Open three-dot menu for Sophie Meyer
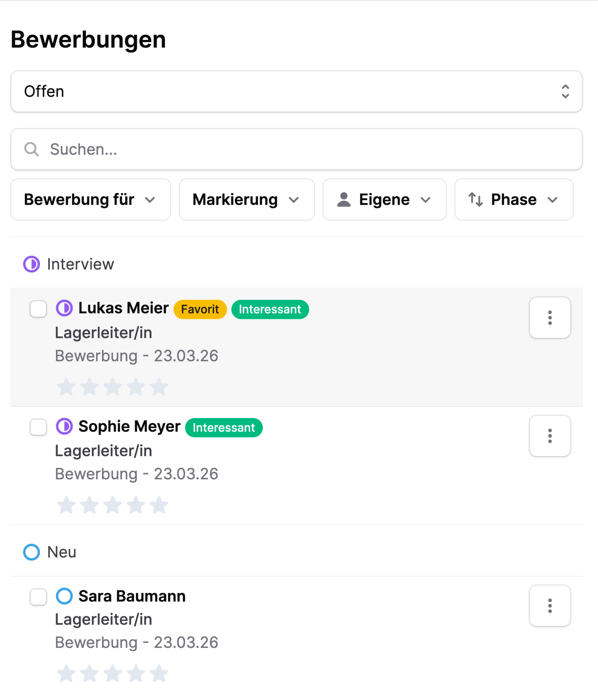Viewport: 598px width, 700px height. 549,436
